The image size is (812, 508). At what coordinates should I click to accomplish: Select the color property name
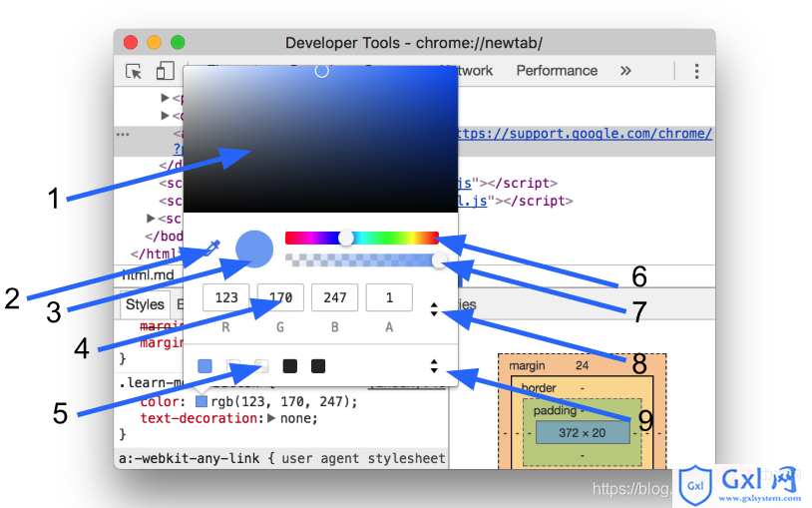pos(159,402)
